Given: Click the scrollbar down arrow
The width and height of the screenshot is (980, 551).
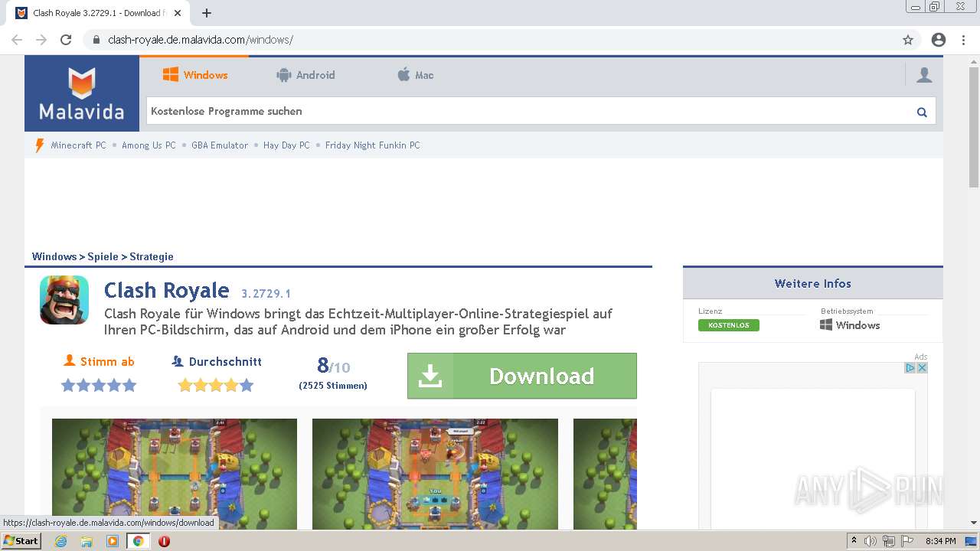Looking at the screenshot, I should point(974,523).
